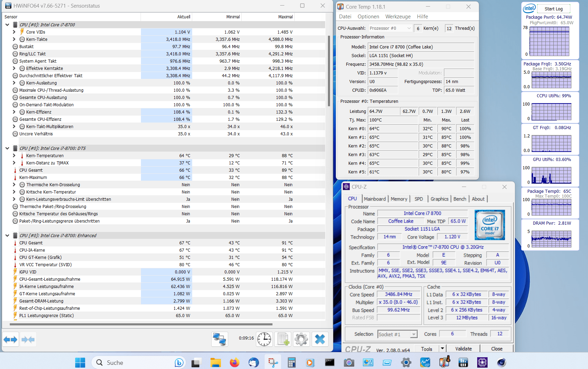The image size is (588, 369).
Task: Click the CPU-Z purple chip taskbar icon
Action: tap(482, 362)
